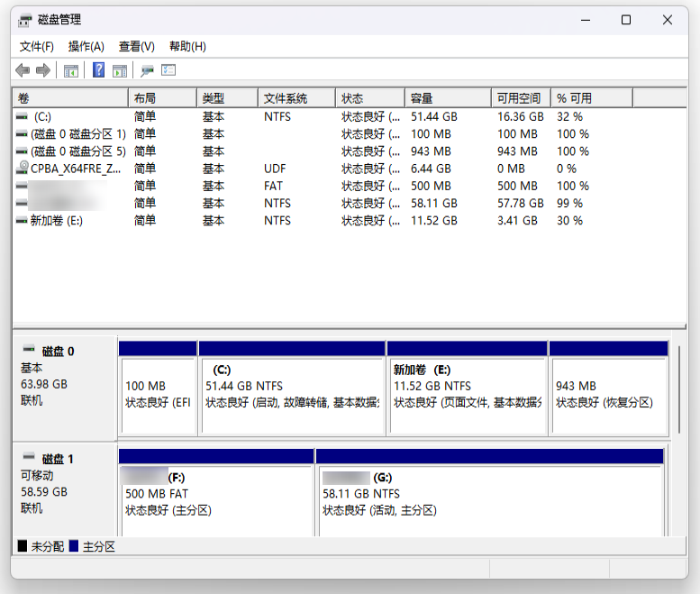Click the UDF file system cell
This screenshot has height=594, width=700.
(275, 169)
